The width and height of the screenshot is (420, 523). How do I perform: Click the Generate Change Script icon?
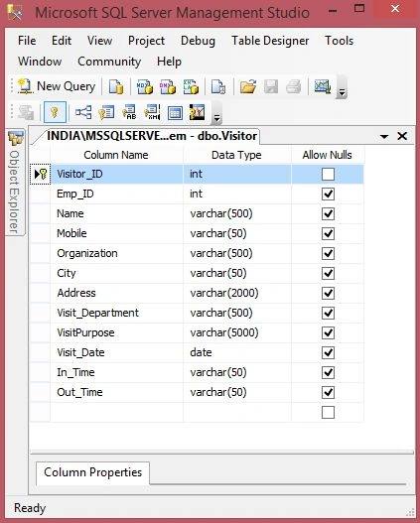[x=26, y=112]
